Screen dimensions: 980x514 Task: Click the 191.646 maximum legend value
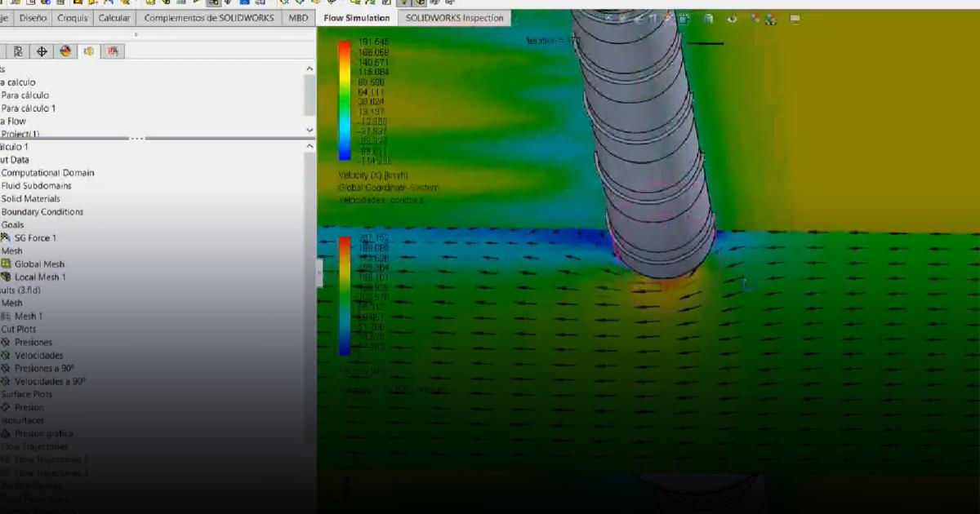click(x=373, y=42)
